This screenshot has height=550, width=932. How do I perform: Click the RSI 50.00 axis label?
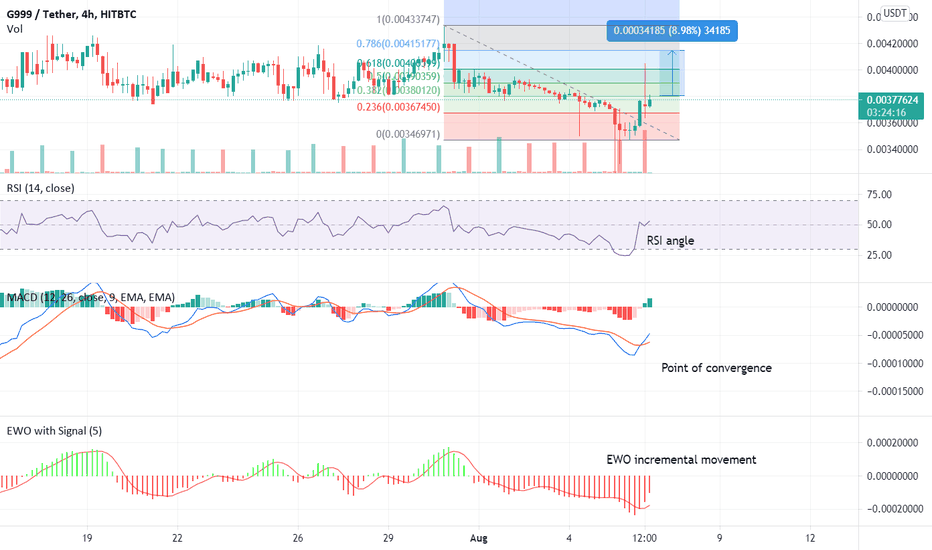tap(879, 225)
